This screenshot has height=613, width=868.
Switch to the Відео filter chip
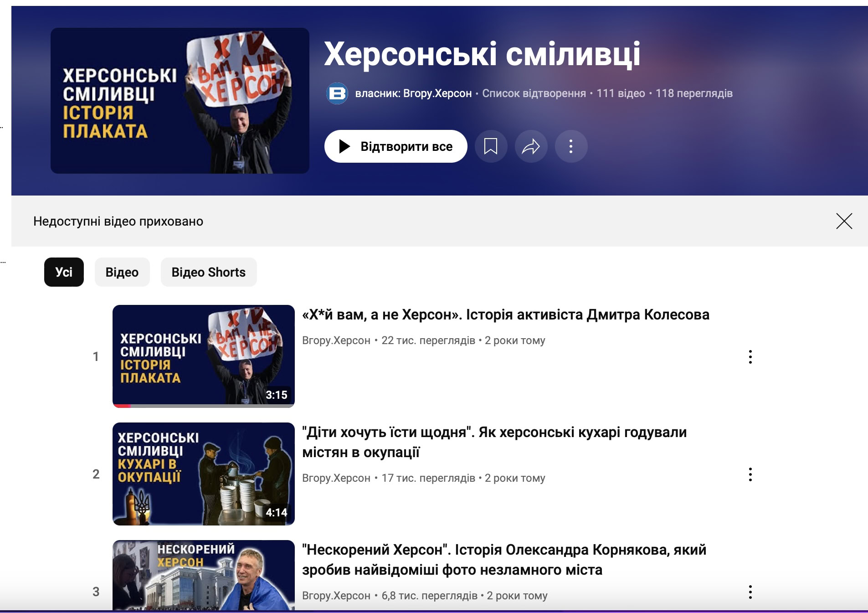point(122,272)
